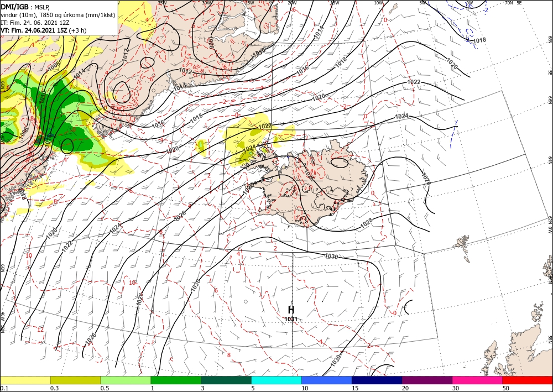Image resolution: width=553 pixels, height=392 pixels.
Task: Click the purple 20 mm legend swatch
Action: point(427,380)
